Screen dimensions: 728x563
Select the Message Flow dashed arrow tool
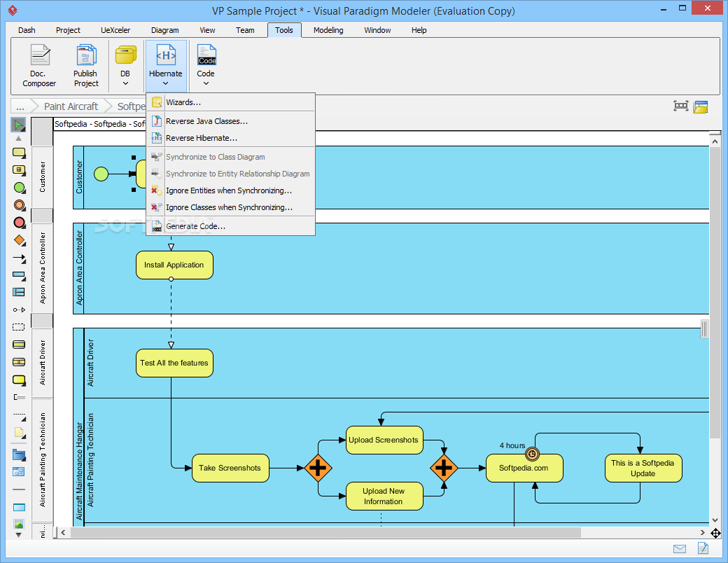click(x=19, y=310)
